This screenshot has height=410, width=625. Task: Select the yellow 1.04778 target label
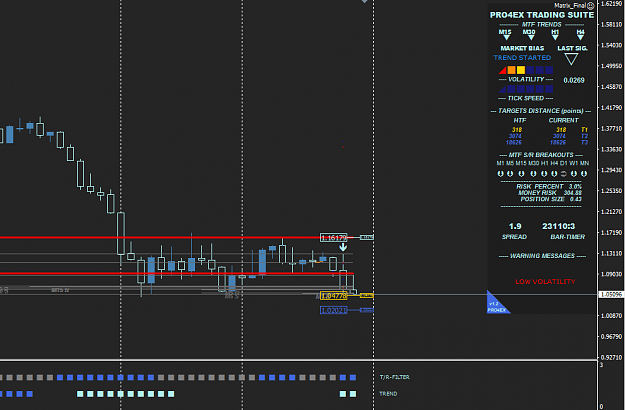click(x=334, y=296)
